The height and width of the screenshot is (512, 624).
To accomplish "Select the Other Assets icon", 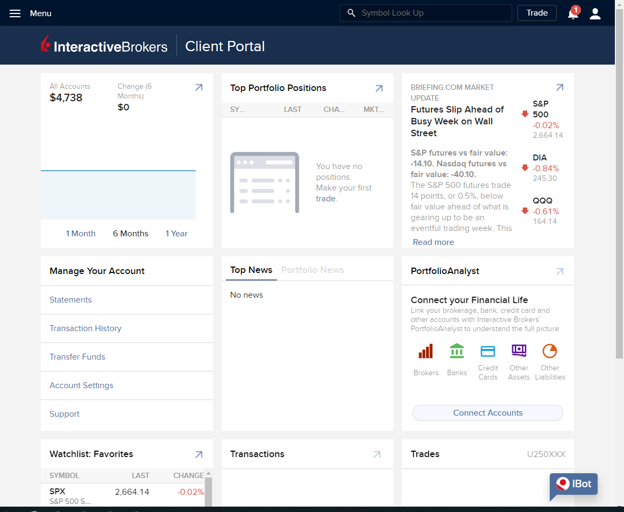I will tap(519, 350).
